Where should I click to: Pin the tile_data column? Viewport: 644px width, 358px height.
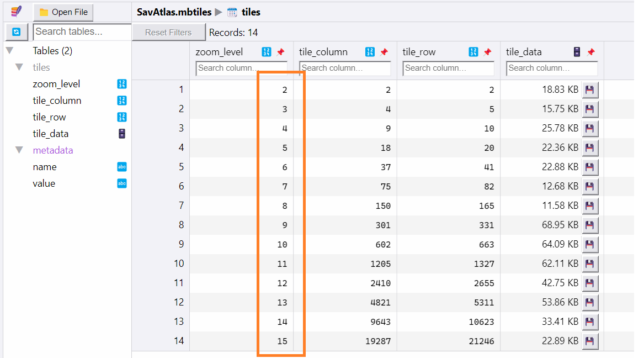pyautogui.click(x=590, y=52)
